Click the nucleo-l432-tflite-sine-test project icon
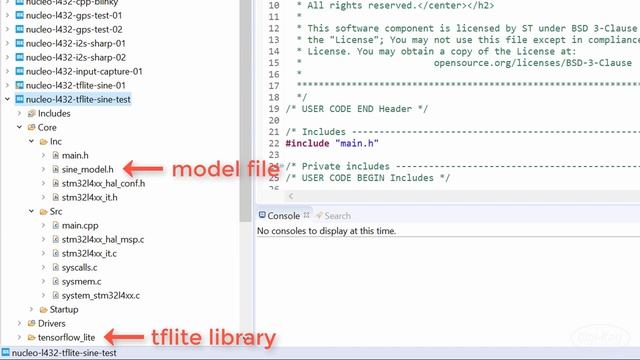640x360 pixels. [x=19, y=99]
